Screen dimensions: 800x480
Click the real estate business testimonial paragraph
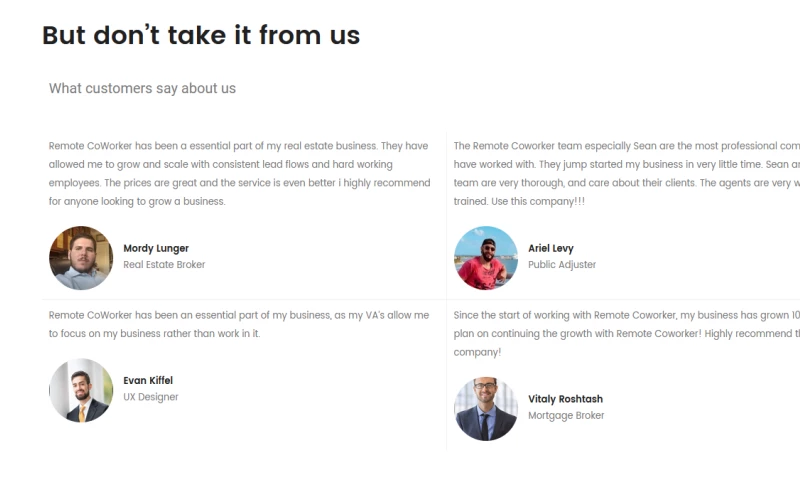pos(240,173)
